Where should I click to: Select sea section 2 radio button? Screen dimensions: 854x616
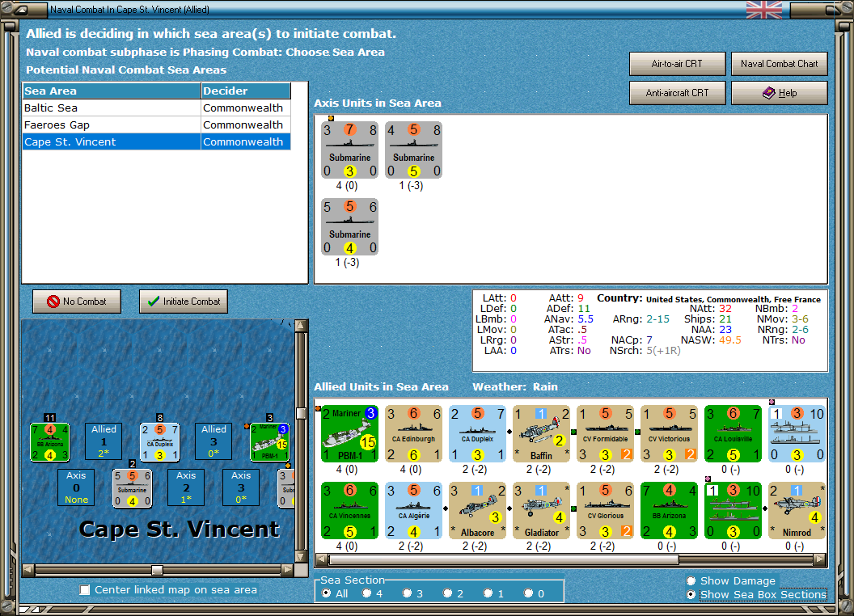click(x=447, y=593)
